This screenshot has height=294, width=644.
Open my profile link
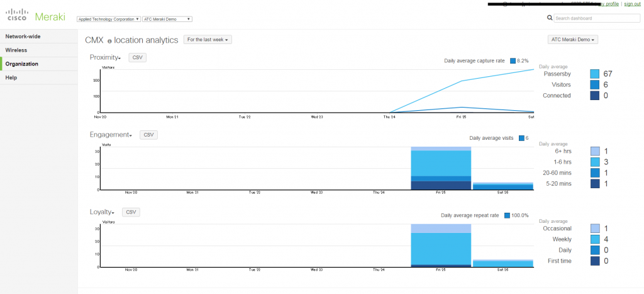pos(609,4)
